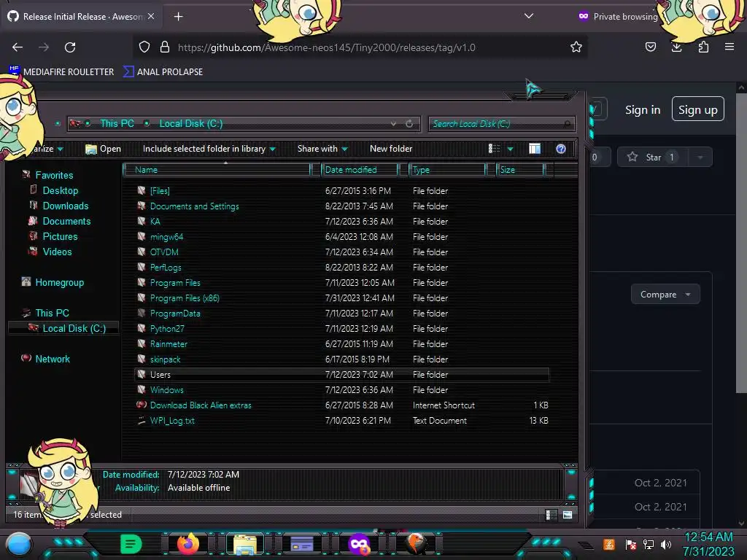This screenshot has height=560, width=747.
Task: Expand more view options arrow
Action: point(510,149)
